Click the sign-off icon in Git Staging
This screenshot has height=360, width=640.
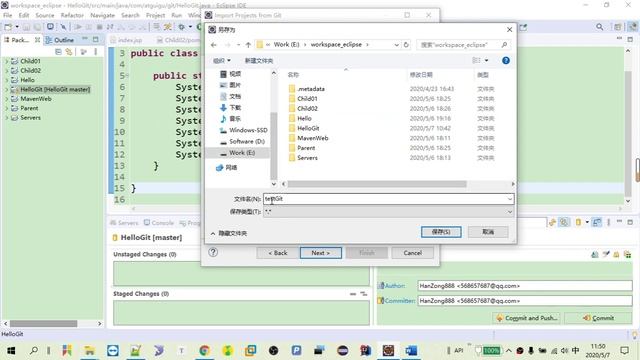[x=606, y=255]
